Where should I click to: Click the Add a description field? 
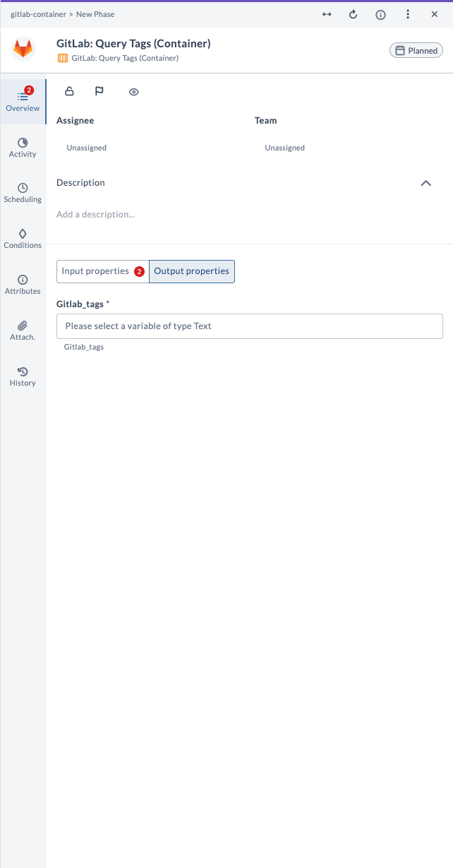(95, 214)
